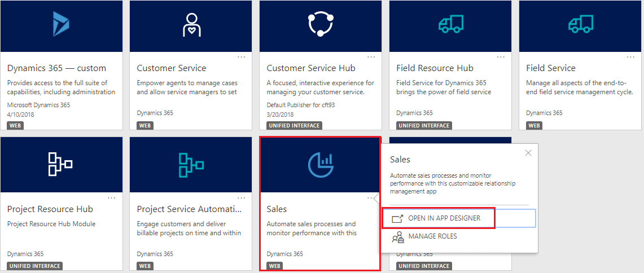The width and height of the screenshot is (644, 273).
Task: Click the Customer Service Hub circular icon
Action: coord(321,24)
